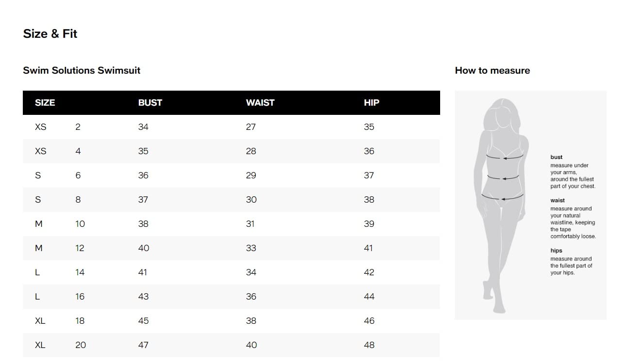Click the WAIST column header
626x364 pixels.
coord(260,103)
